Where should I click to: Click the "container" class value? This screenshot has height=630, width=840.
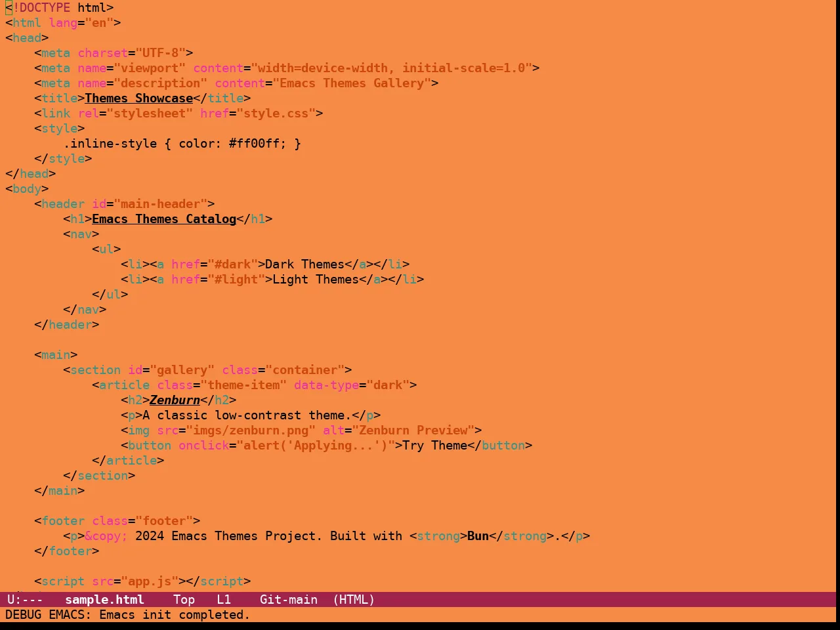305,370
